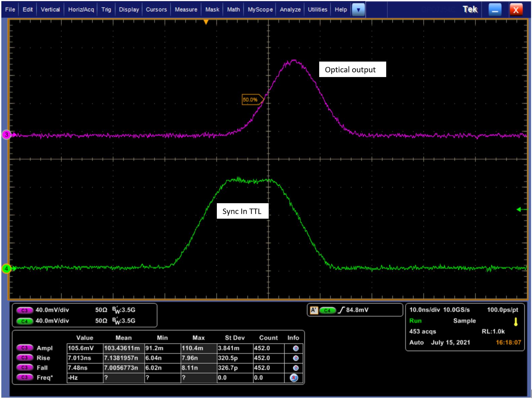Screen dimensions: 532x399
Task: Click the 10.0GS/s sample rate readout
Action: pyautogui.click(x=456, y=310)
